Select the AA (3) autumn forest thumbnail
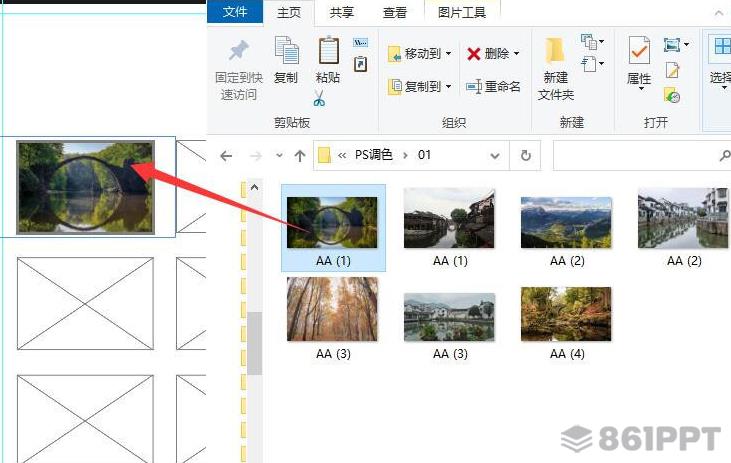This screenshot has height=463, width=731. (332, 309)
